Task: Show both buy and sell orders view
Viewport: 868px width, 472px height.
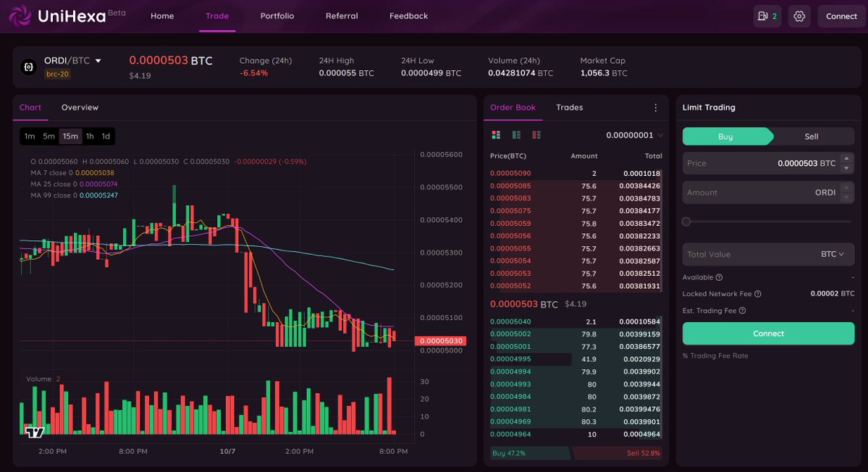Action: tap(496, 135)
